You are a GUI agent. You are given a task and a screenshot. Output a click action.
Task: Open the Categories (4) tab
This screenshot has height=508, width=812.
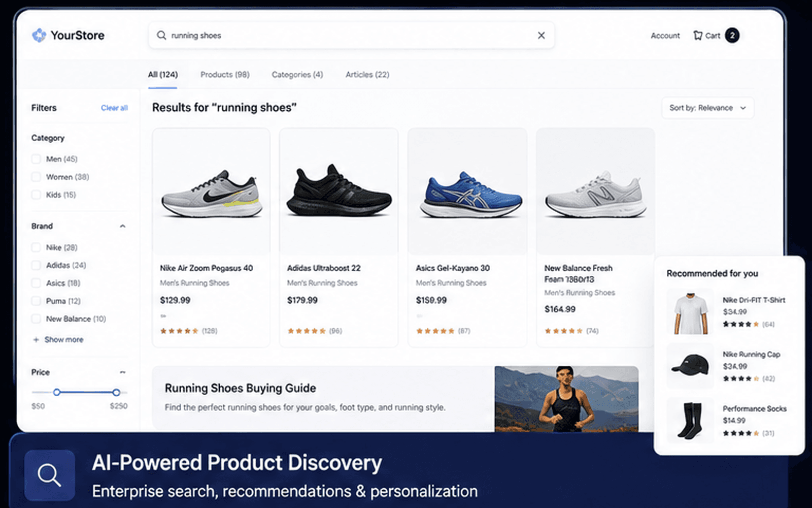(297, 75)
